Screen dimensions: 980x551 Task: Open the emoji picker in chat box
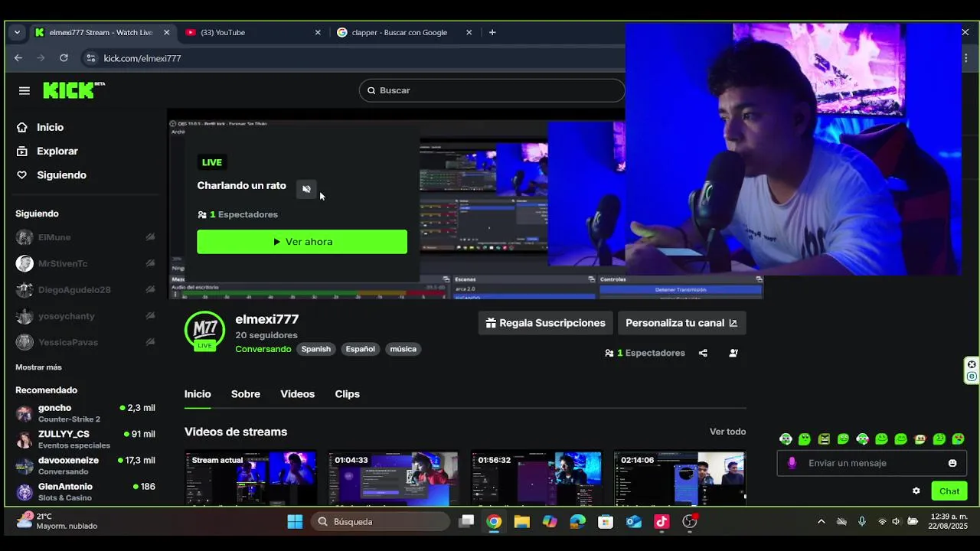pos(952,463)
